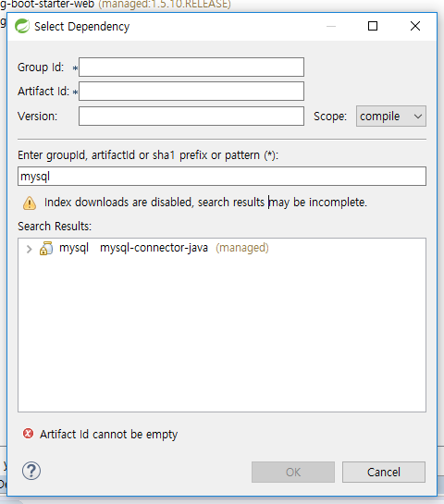Open the Scope compile dropdown
The width and height of the screenshot is (444, 504).
tap(391, 116)
